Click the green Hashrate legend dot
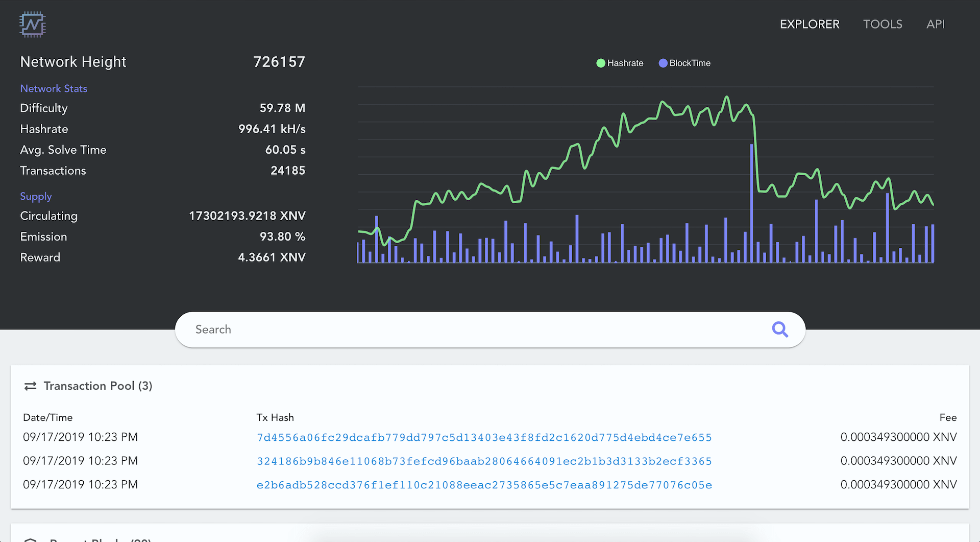Image resolution: width=980 pixels, height=542 pixels. (x=600, y=63)
